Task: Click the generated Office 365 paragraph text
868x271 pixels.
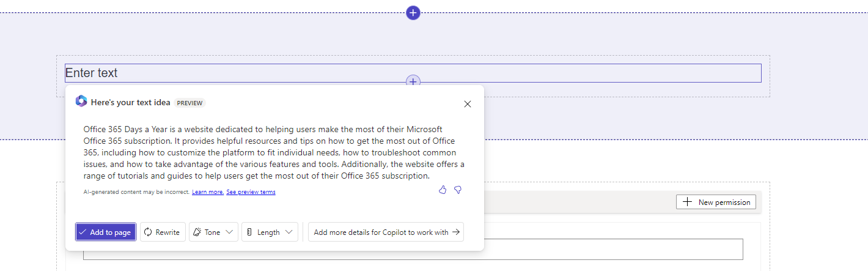Action: click(x=273, y=152)
